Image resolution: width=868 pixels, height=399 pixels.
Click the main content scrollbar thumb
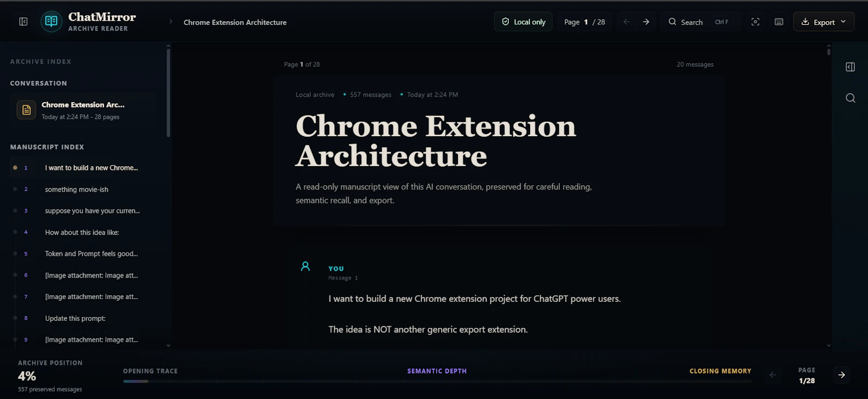(x=828, y=52)
